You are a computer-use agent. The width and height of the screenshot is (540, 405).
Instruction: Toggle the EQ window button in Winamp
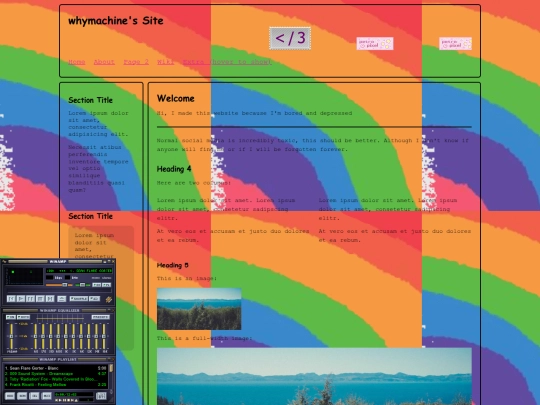click(x=96, y=285)
